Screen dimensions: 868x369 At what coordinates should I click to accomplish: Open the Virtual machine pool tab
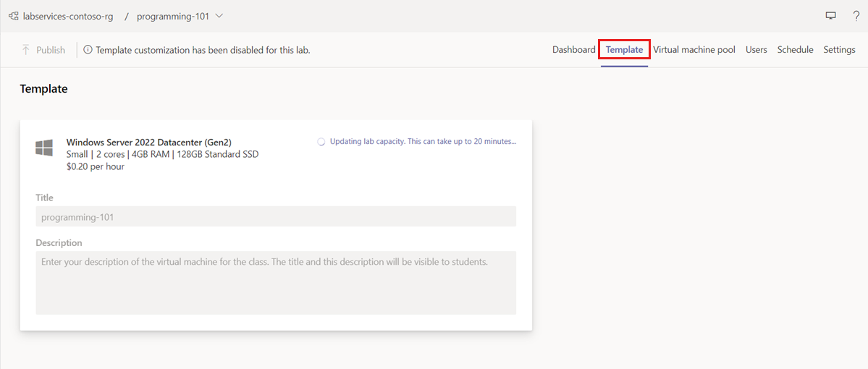point(694,50)
